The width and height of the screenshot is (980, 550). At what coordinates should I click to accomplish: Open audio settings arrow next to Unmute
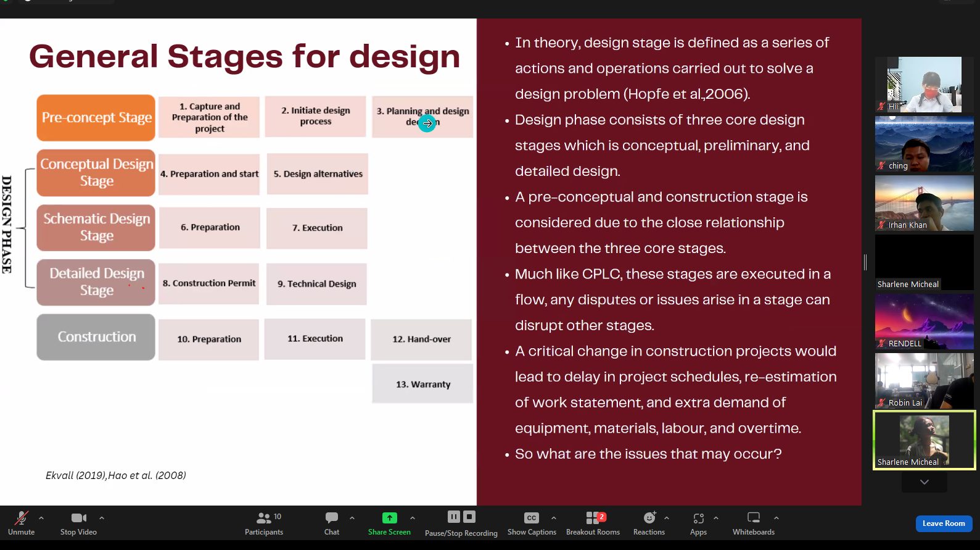tap(41, 518)
